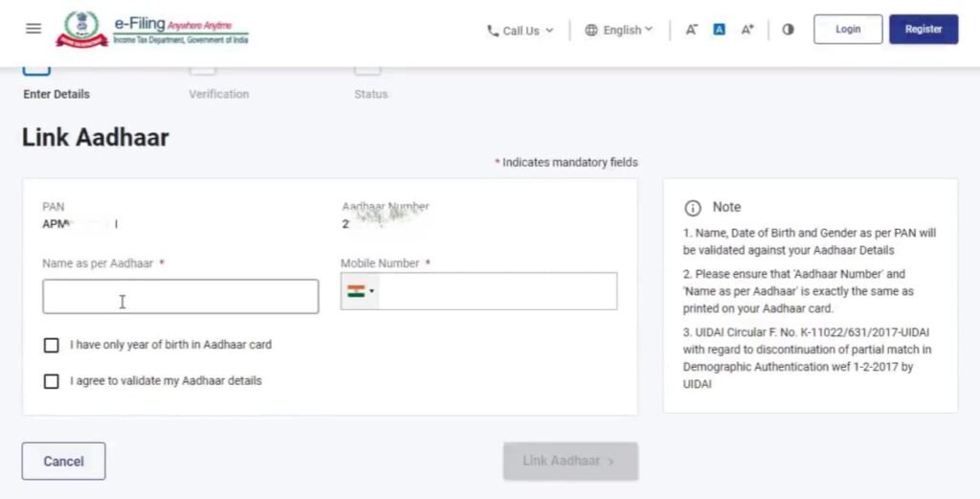Click the Name as per Aadhaar field
The width and height of the screenshot is (980, 499).
(180, 297)
